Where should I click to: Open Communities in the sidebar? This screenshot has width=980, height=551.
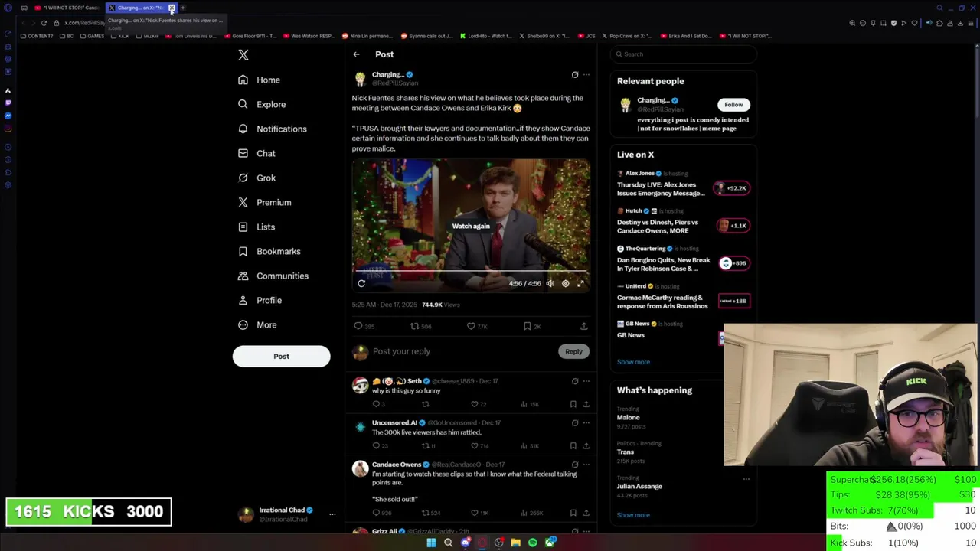coord(273,275)
